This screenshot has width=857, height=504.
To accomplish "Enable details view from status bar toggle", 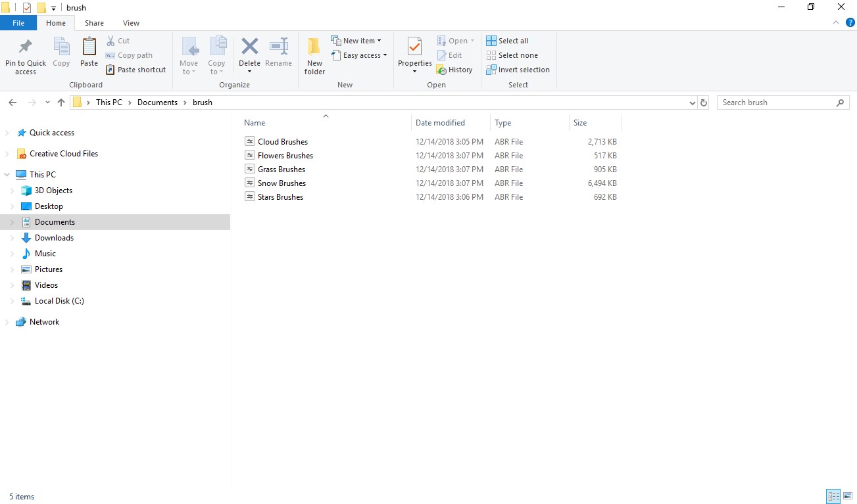I will tap(833, 496).
